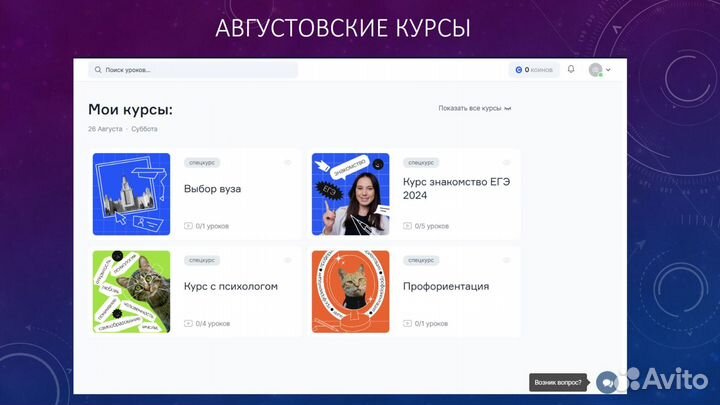Image resolution: width=720 pixels, height=405 pixels.
Task: Click 0/4 уроков text
Action: (x=213, y=324)
